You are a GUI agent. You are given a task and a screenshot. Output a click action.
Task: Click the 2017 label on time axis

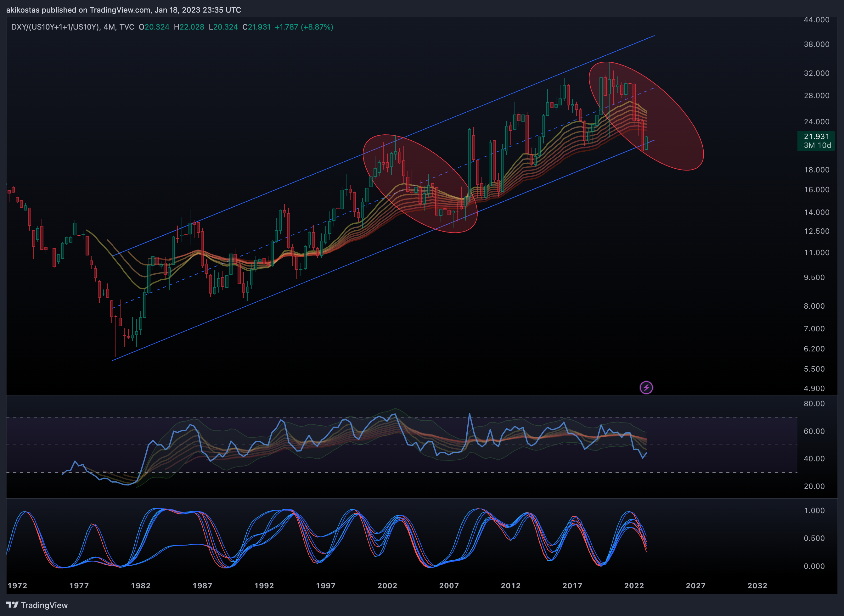[572, 585]
